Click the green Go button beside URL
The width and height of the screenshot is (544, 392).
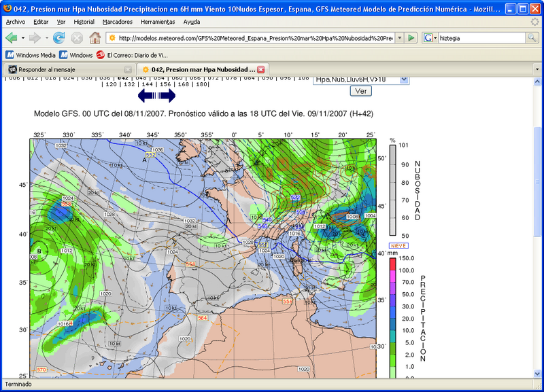click(x=411, y=38)
